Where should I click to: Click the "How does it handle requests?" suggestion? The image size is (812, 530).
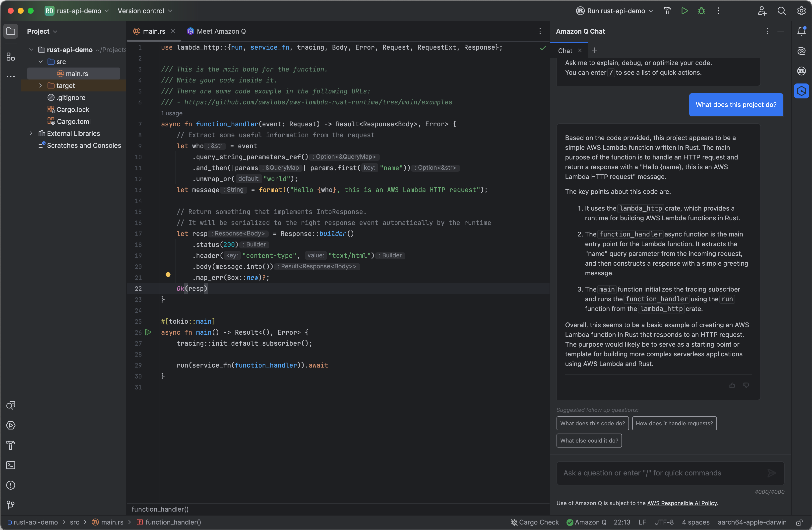coord(675,423)
